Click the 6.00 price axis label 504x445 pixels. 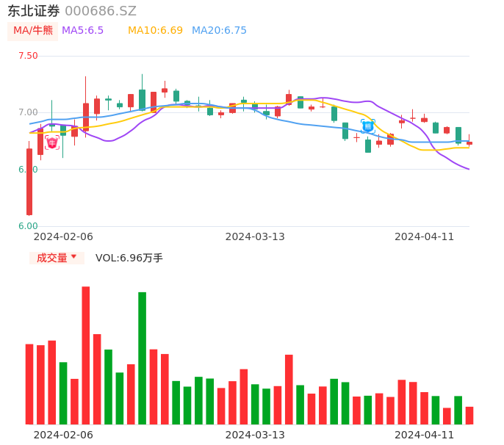click(x=28, y=226)
